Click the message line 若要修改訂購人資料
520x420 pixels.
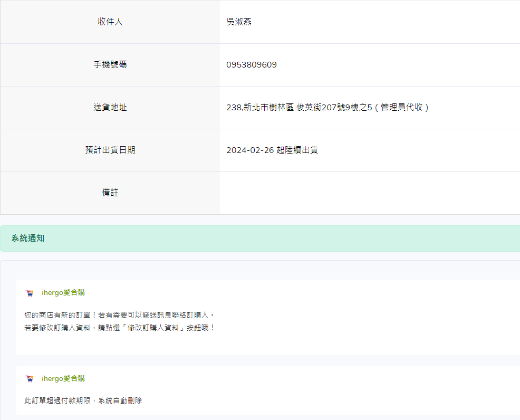click(x=120, y=328)
